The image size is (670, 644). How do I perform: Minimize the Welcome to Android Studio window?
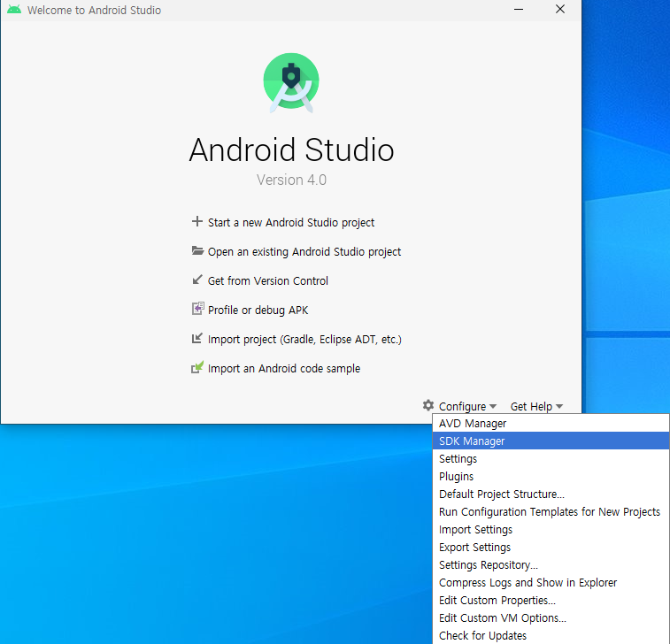pyautogui.click(x=519, y=10)
